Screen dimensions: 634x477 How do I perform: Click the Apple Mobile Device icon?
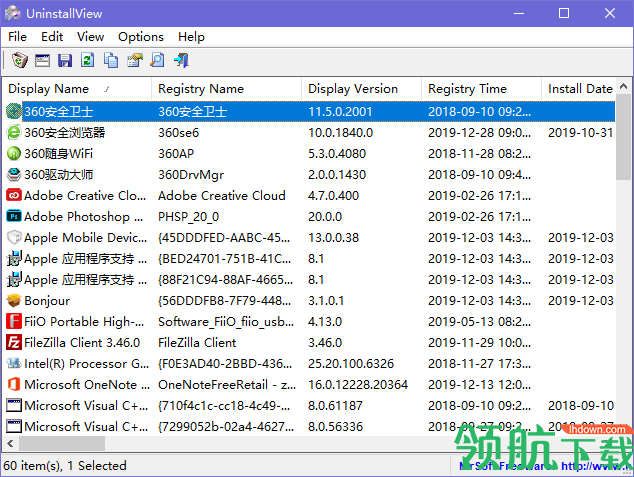(14, 237)
